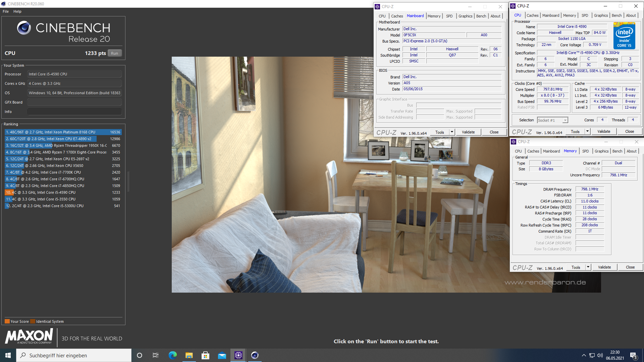Click the Cinebench panel splitter handle
This screenshot has height=362, width=644.
pyautogui.click(x=128, y=181)
